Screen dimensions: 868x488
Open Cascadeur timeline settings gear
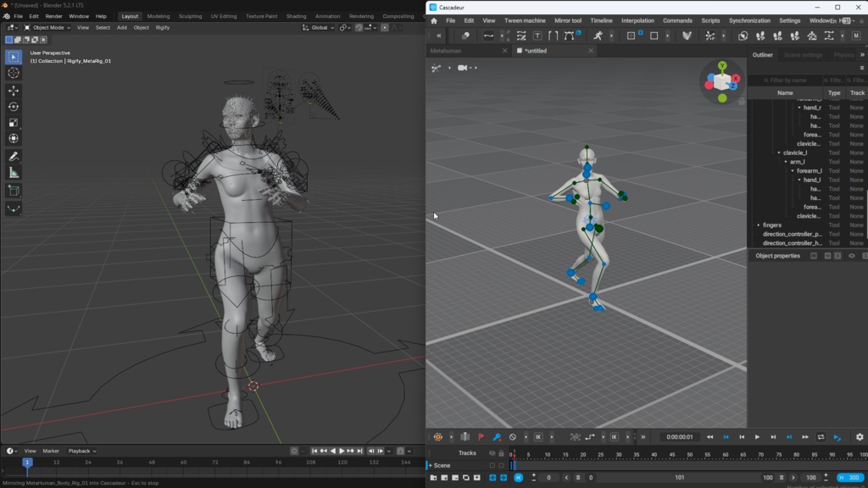pyautogui.click(x=860, y=437)
